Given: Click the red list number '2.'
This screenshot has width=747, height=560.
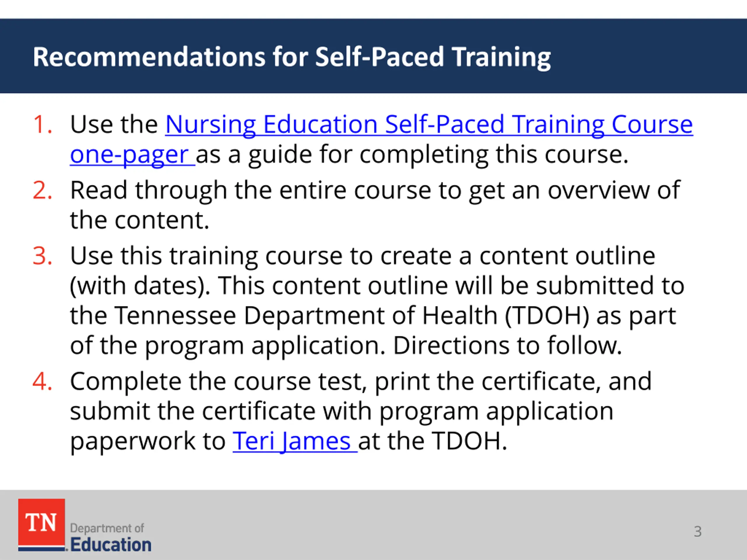Looking at the screenshot, I should 43,190.
